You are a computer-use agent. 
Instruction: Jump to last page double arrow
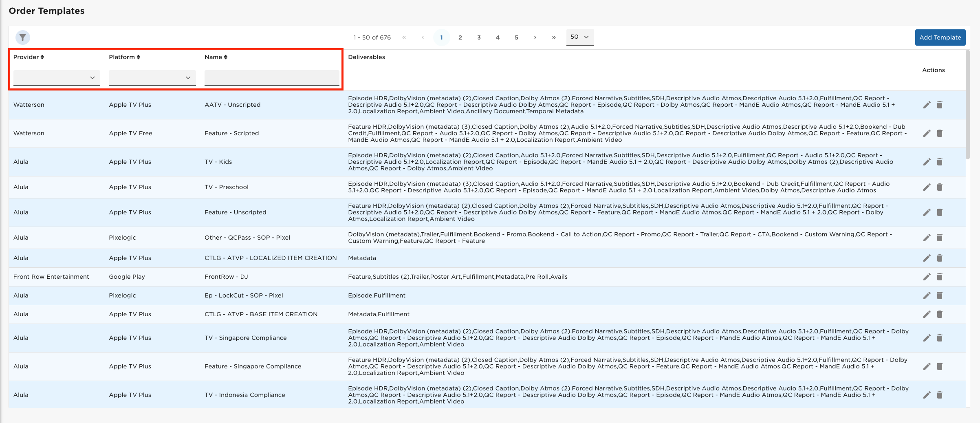pos(554,37)
